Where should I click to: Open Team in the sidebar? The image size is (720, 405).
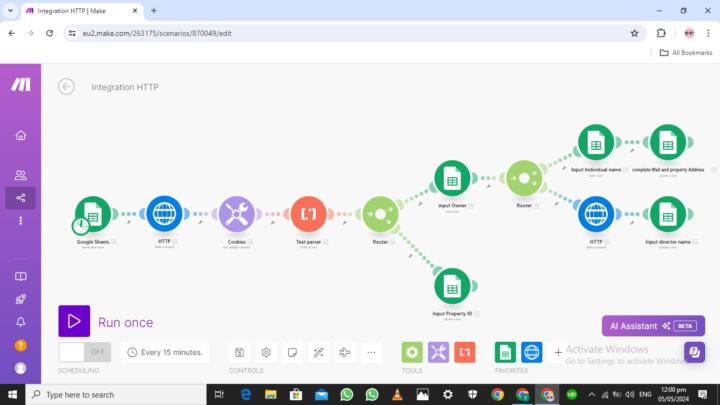point(21,175)
